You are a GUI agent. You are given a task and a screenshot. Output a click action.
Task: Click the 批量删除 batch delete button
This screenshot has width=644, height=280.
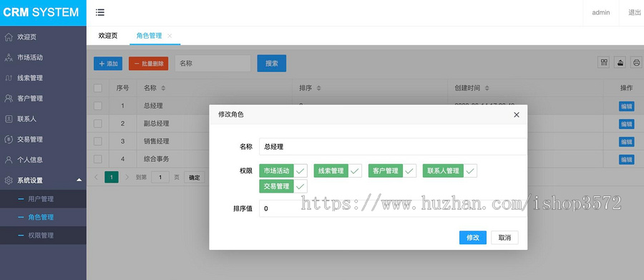click(148, 63)
